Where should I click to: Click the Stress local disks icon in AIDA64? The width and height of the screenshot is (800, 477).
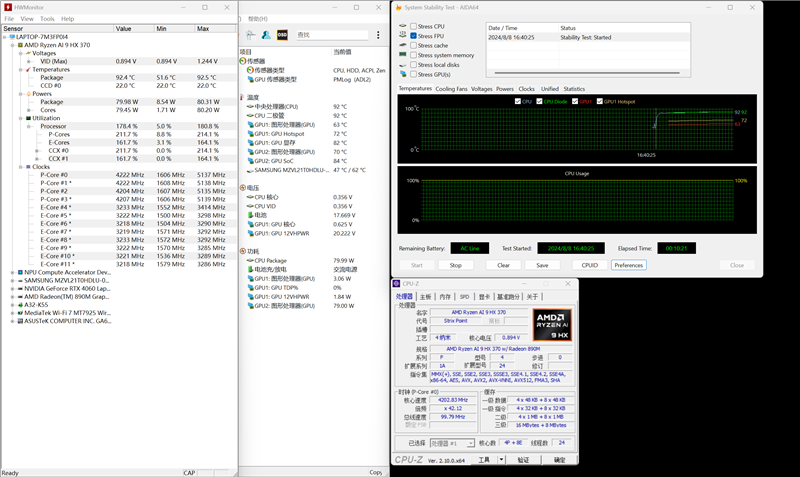tap(403, 65)
